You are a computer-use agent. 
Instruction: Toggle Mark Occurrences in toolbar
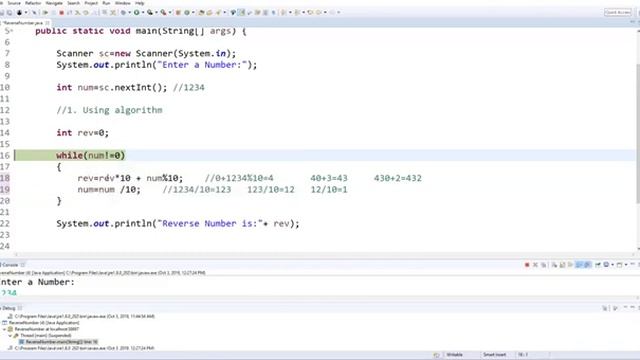point(241,12)
